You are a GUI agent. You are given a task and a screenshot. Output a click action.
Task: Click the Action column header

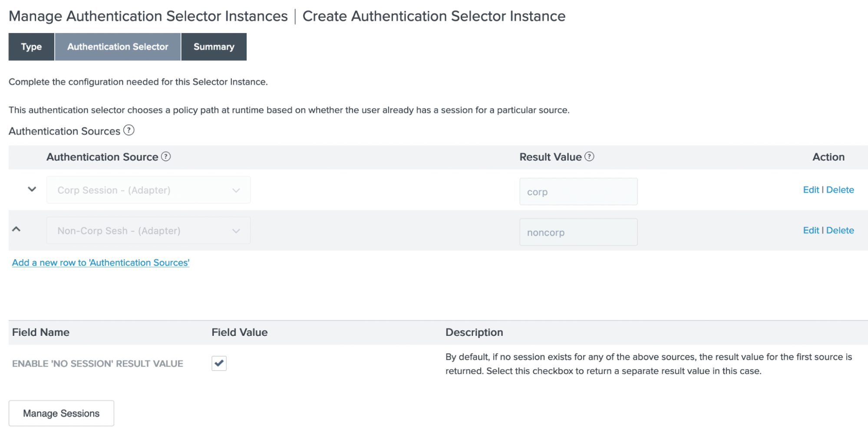coord(828,157)
